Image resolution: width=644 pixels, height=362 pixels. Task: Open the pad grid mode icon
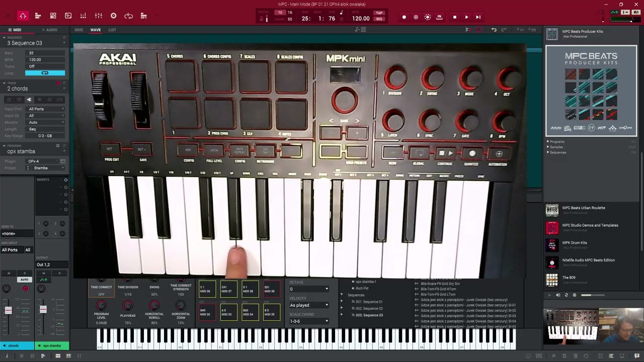[x=53, y=16]
